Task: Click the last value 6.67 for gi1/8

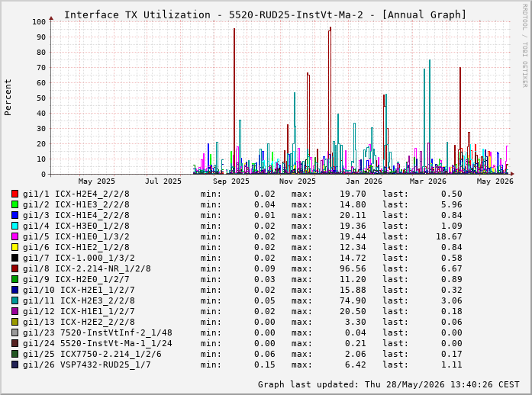Action: [452, 268]
